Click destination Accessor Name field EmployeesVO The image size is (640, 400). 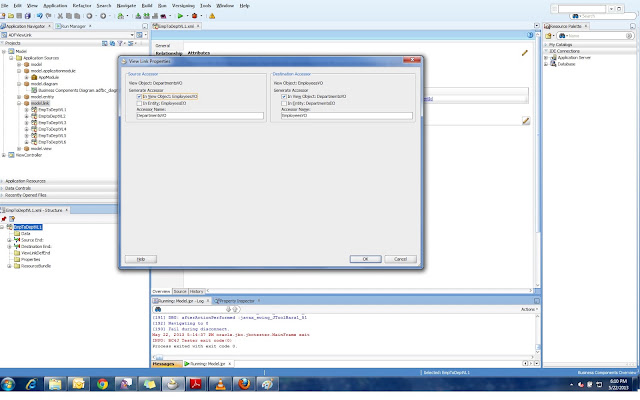(x=347, y=116)
